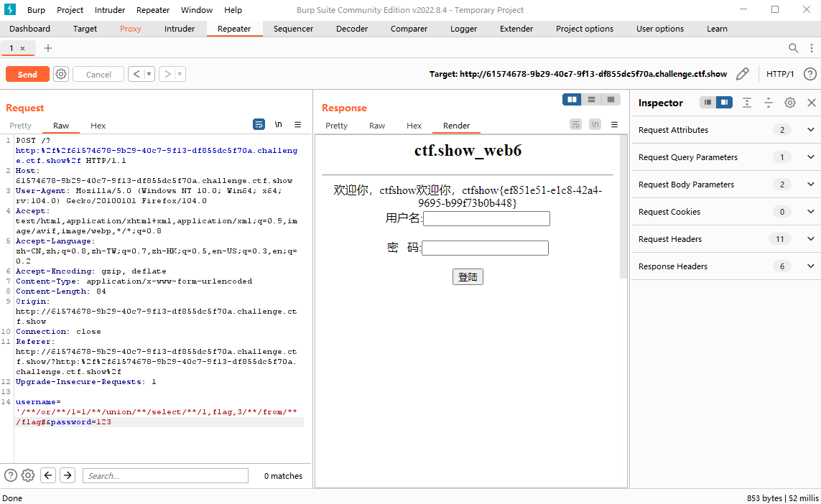Screen dimensions: 821x504
Task: Jump to previous search match arrow
Action: tap(48, 475)
